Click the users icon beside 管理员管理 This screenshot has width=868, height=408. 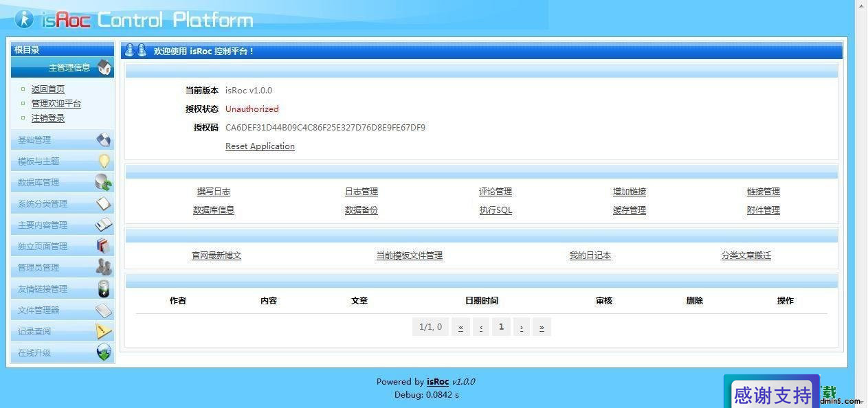click(x=104, y=267)
